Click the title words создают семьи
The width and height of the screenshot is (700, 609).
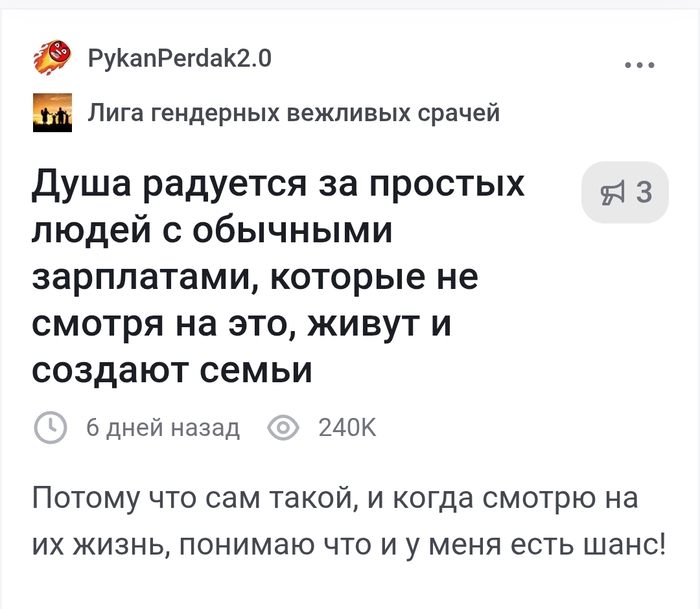(172, 371)
